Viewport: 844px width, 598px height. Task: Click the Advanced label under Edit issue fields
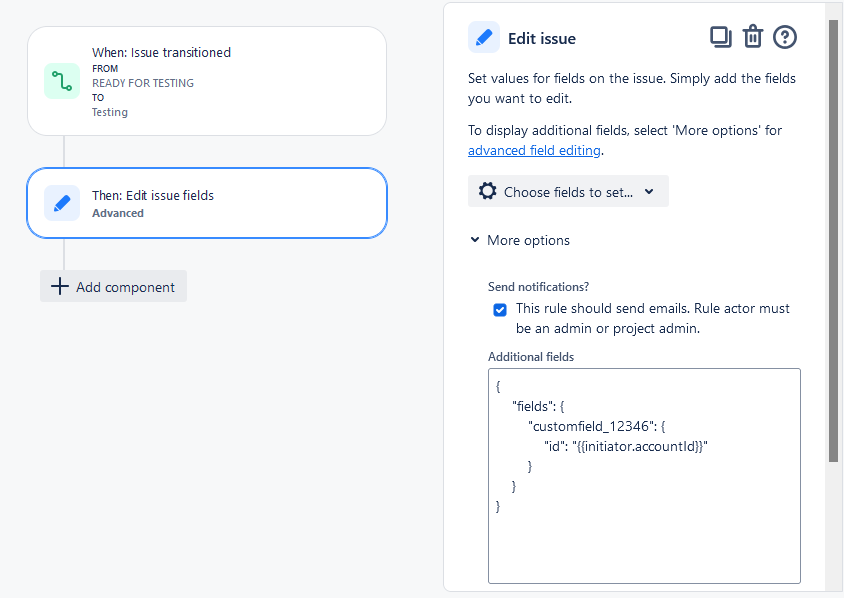point(118,213)
